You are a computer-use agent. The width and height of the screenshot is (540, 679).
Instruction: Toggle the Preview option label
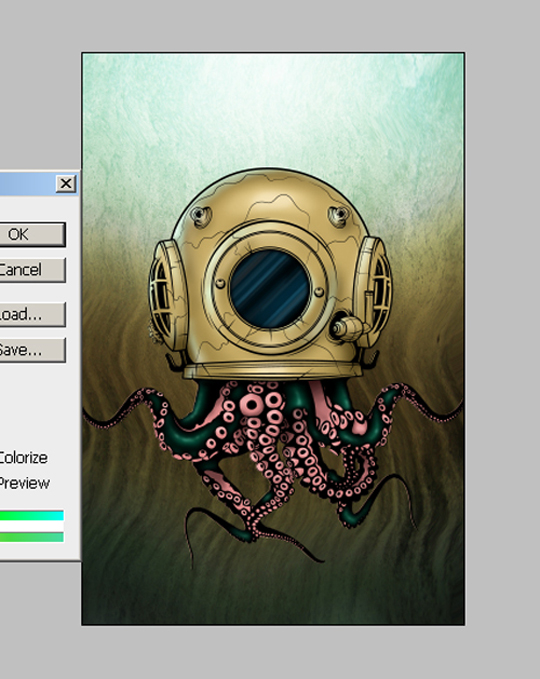(25, 483)
